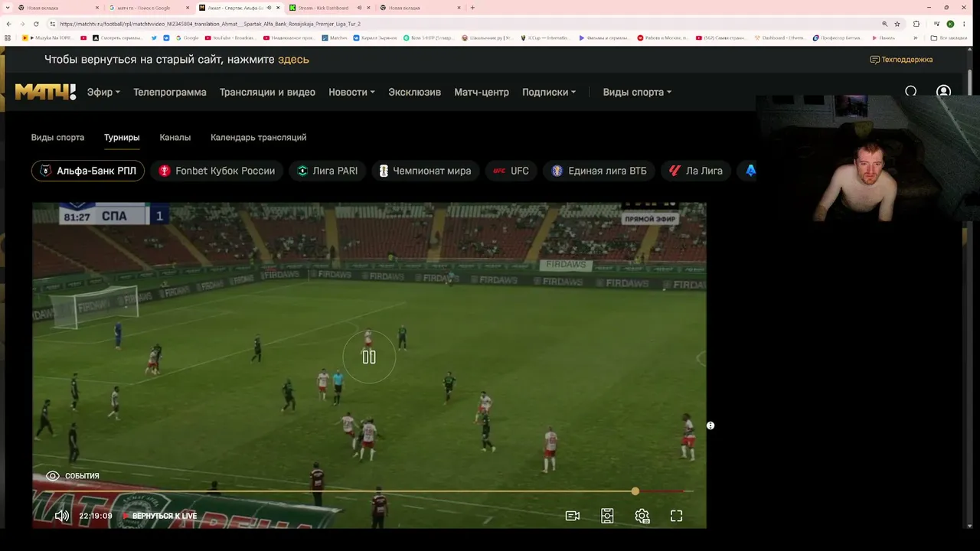Toggle the События events eye
This screenshot has height=551, width=980.
[x=53, y=476]
